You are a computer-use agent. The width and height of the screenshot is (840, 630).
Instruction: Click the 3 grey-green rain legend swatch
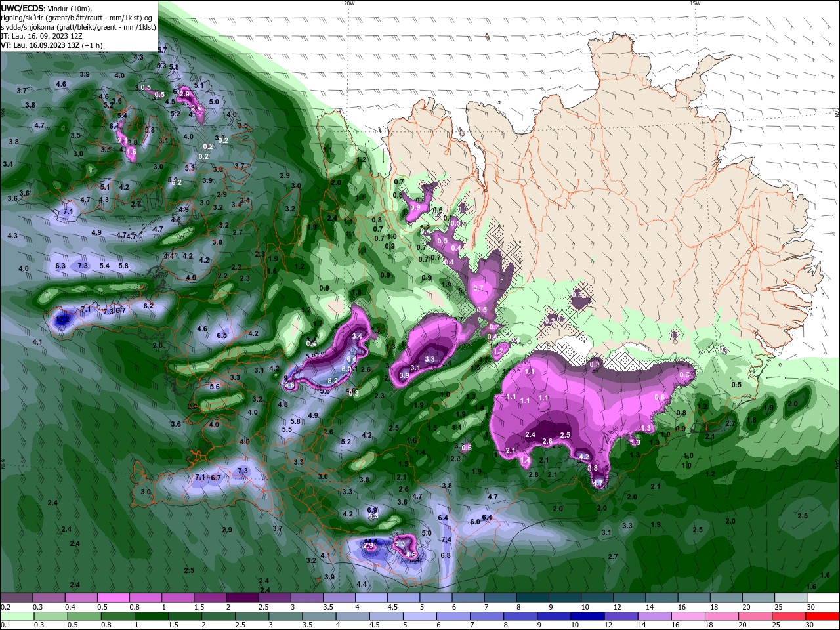tap(285, 616)
